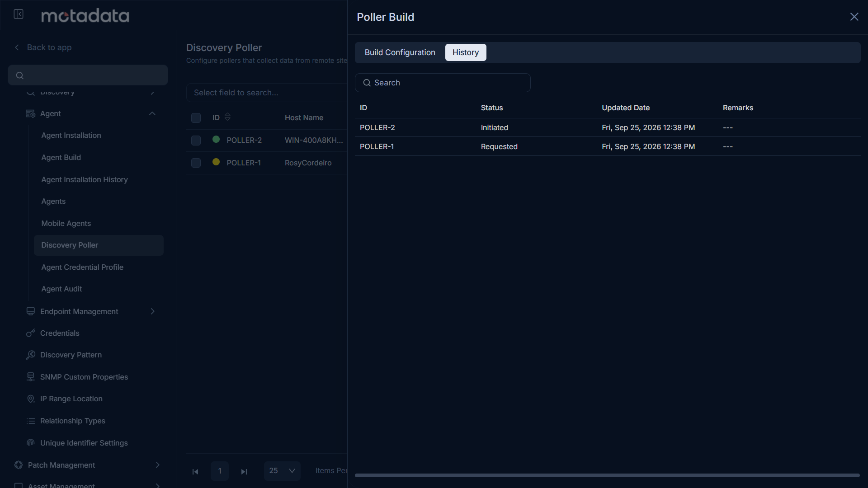Go to first page of poller list

[x=195, y=471]
